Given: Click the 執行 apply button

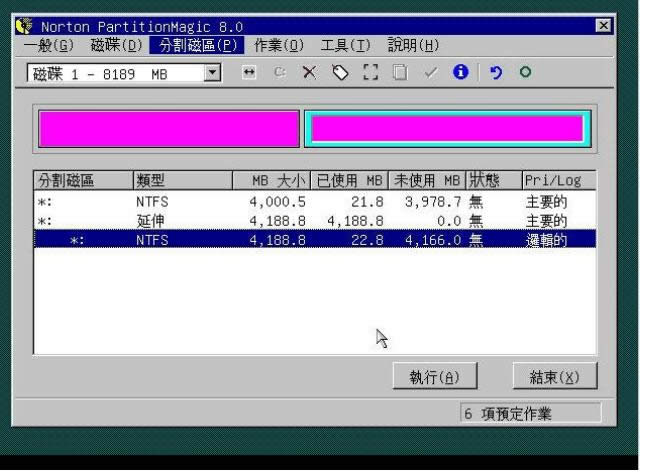Looking at the screenshot, I should (435, 376).
